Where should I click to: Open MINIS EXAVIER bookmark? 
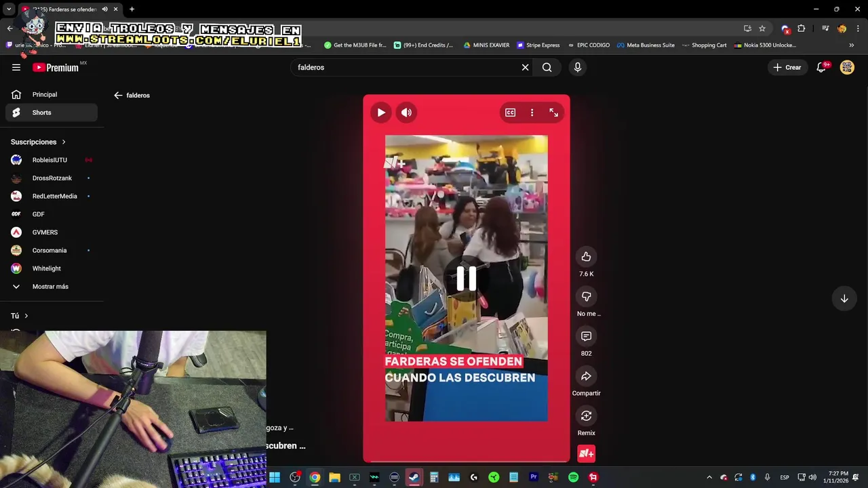(x=486, y=45)
